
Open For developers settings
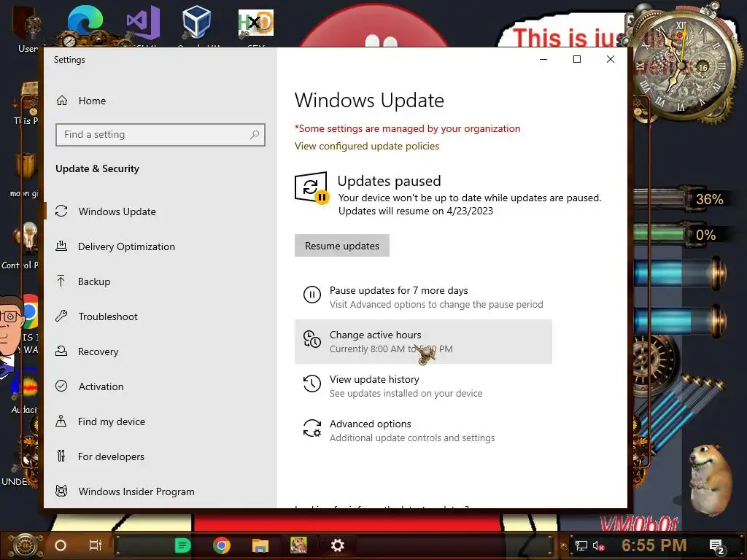tap(111, 456)
